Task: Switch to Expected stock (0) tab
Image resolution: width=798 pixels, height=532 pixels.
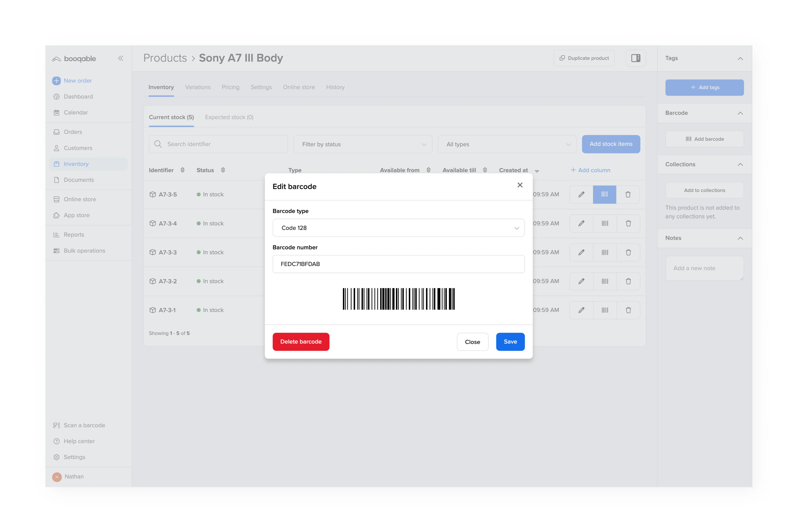Action: 229,117
